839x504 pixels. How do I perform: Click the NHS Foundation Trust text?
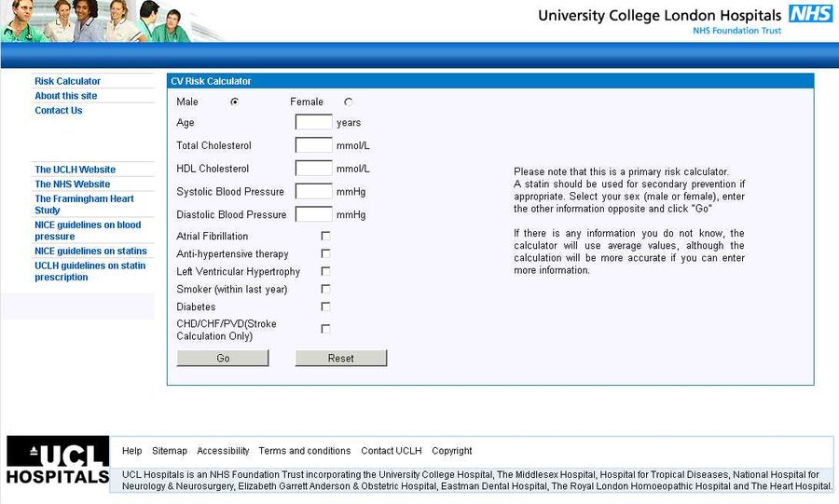coord(736,31)
